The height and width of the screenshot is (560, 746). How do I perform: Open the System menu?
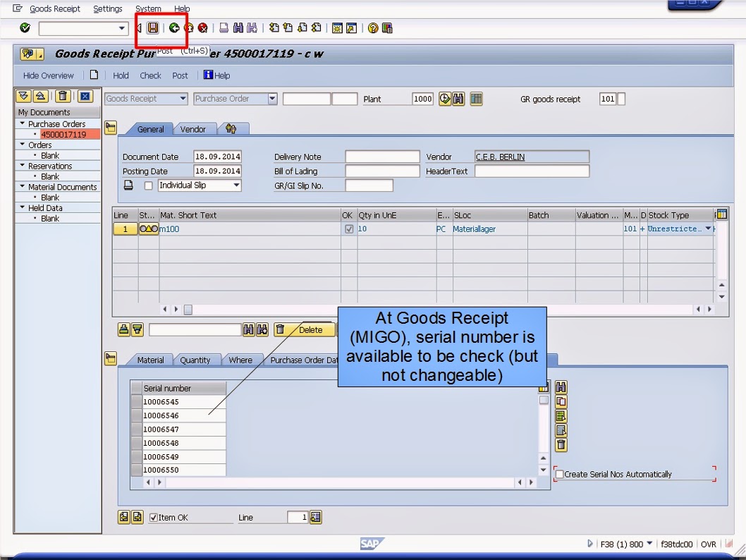point(148,8)
